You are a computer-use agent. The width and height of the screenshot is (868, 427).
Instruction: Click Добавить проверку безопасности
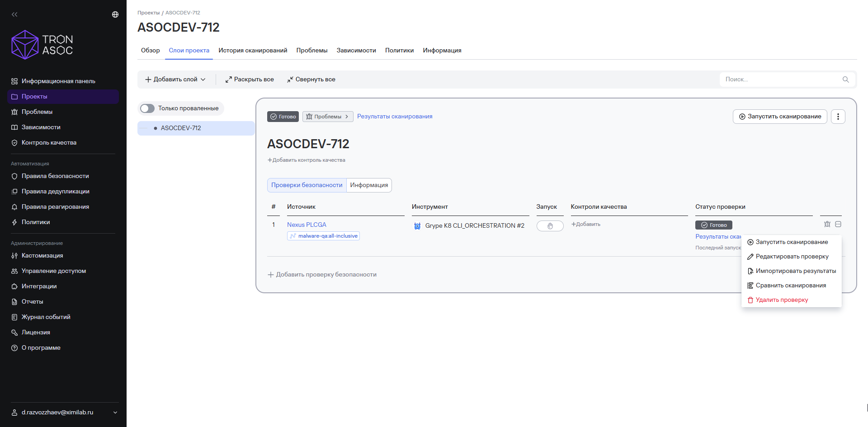pos(322,274)
